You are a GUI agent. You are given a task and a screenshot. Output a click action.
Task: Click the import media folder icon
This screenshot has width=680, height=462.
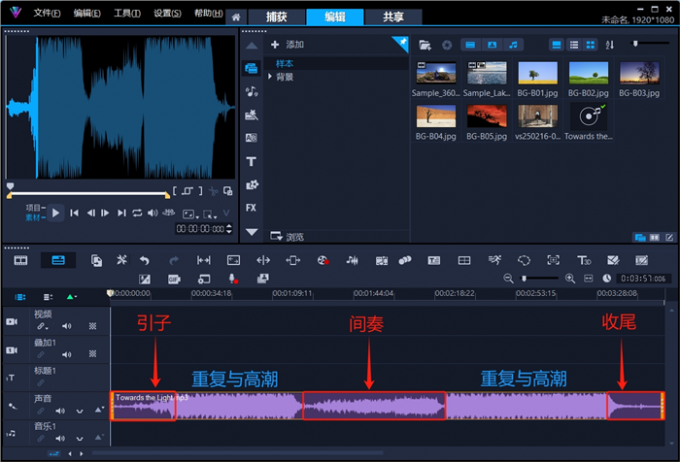425,45
